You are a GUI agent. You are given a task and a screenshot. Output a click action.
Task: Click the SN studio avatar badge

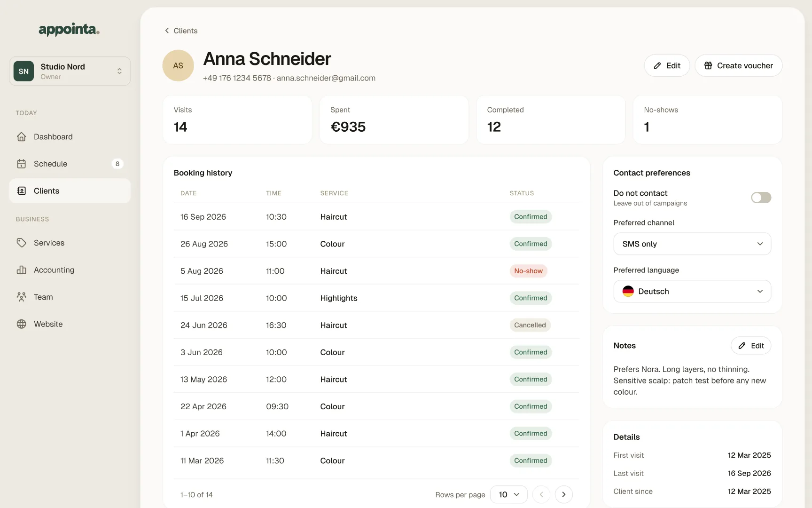tap(23, 71)
